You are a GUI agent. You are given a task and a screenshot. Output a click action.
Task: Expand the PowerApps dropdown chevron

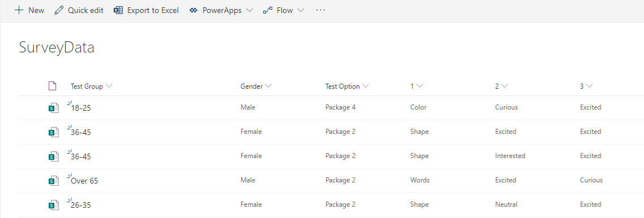tap(250, 11)
